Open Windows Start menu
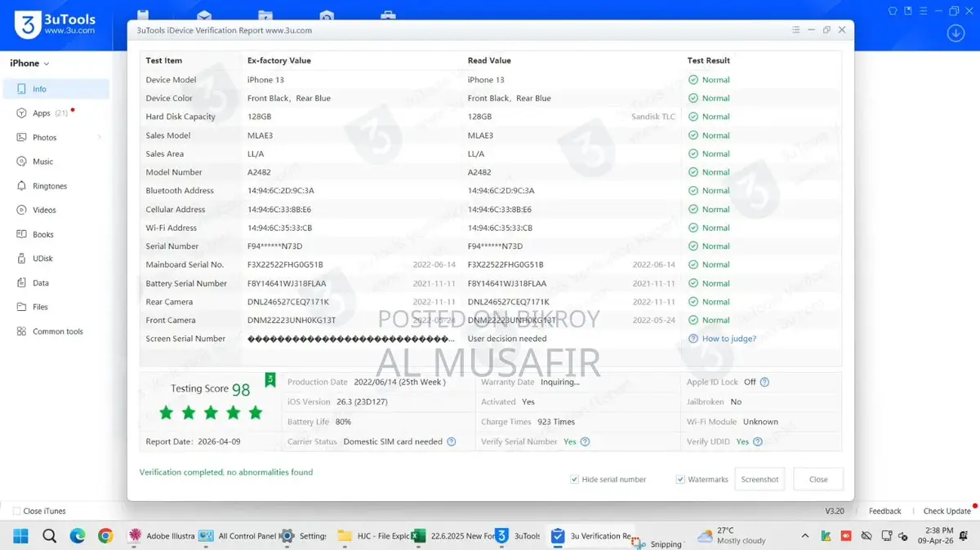The image size is (980, 550). tap(20, 536)
